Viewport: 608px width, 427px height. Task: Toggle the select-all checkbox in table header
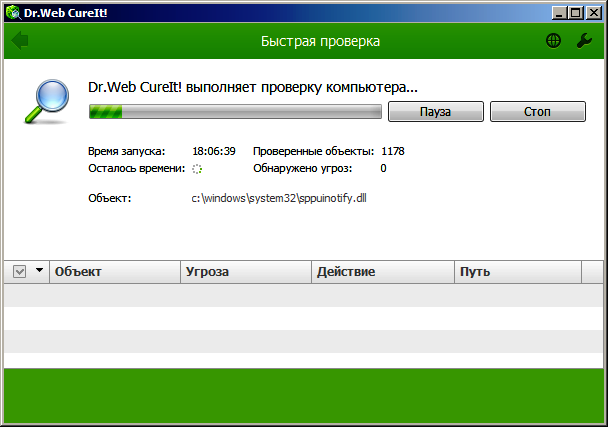(19, 271)
